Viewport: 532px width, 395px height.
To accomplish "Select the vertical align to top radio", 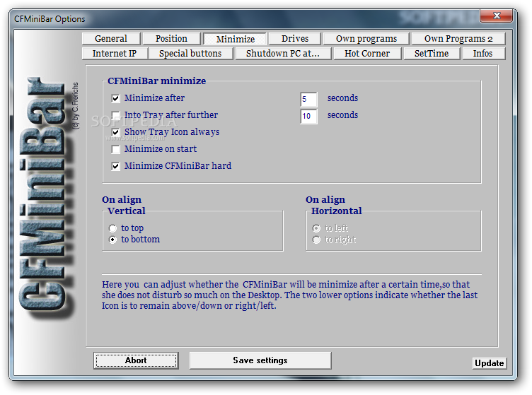I will coord(112,228).
